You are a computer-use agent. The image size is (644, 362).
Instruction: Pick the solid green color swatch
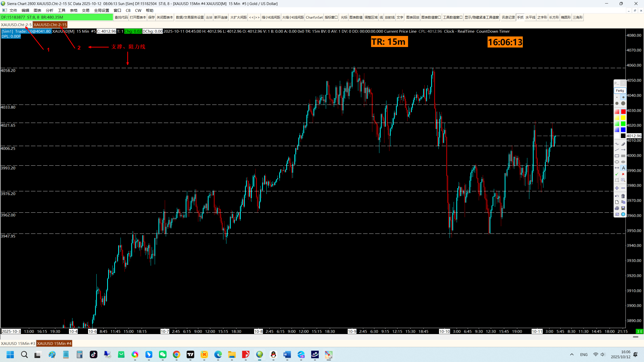click(623, 124)
